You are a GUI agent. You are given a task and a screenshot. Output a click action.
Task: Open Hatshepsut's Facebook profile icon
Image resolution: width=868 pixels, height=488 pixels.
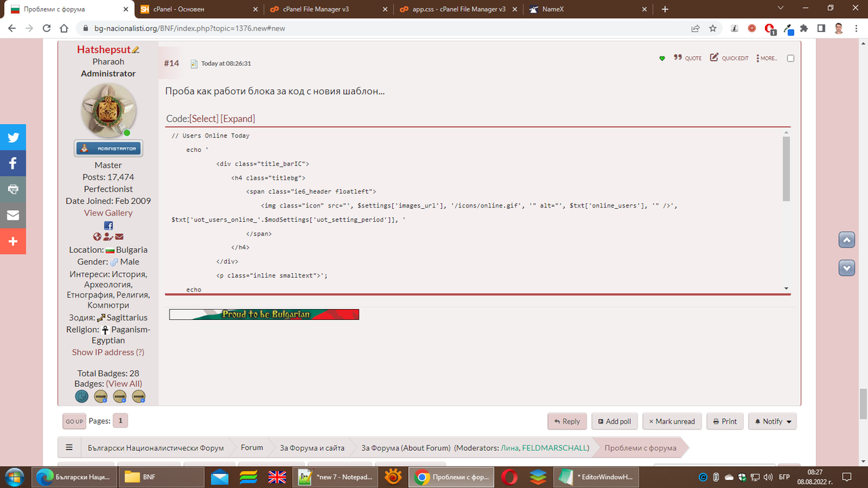[x=108, y=226]
